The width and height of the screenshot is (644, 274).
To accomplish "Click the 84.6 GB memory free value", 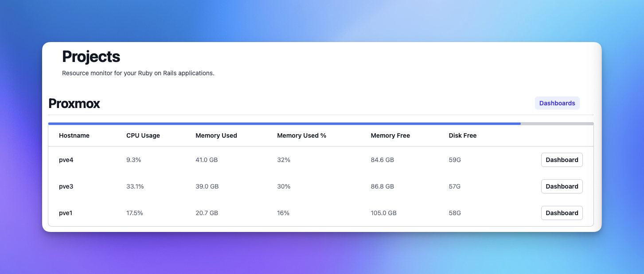I will tap(382, 160).
